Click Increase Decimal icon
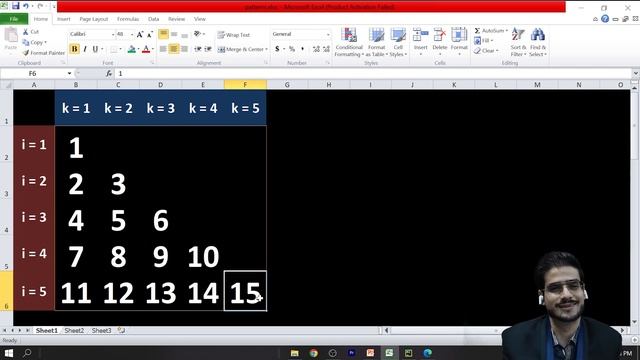 click(316, 49)
